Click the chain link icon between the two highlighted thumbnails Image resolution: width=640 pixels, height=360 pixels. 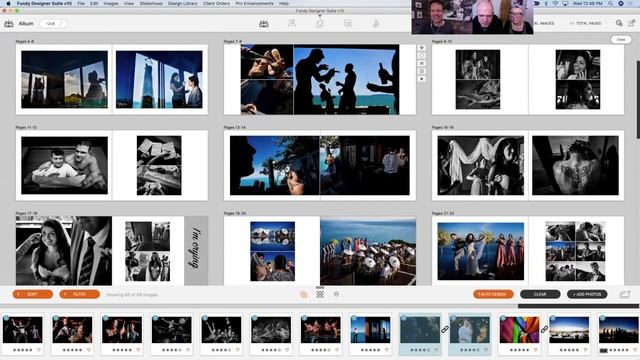(x=445, y=329)
